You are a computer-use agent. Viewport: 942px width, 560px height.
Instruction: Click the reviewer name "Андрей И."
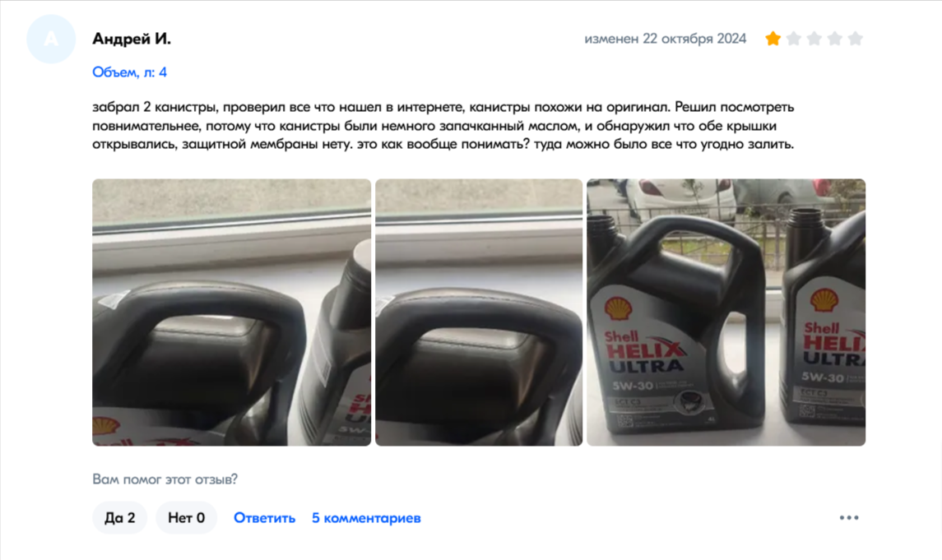pos(132,39)
